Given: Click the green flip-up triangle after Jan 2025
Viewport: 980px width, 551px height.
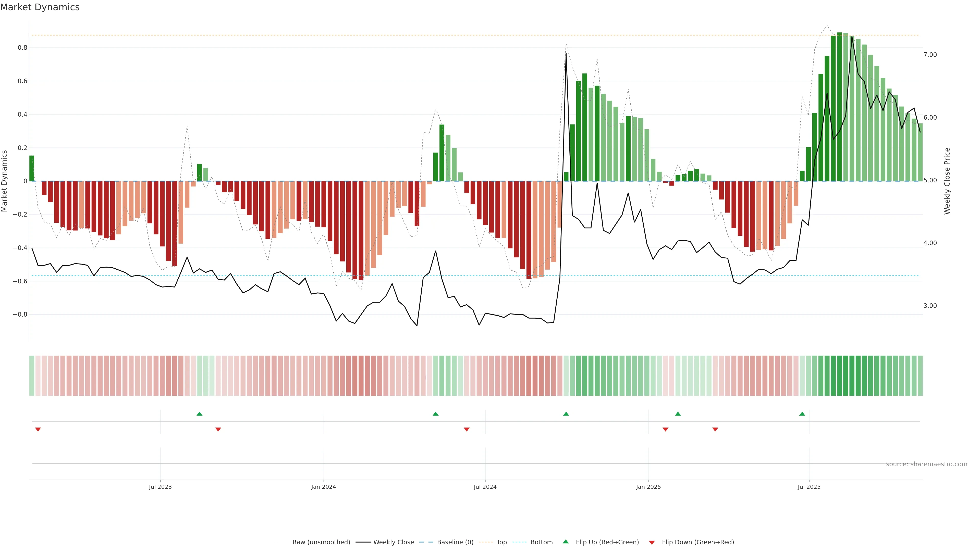Looking at the screenshot, I should tap(678, 414).
